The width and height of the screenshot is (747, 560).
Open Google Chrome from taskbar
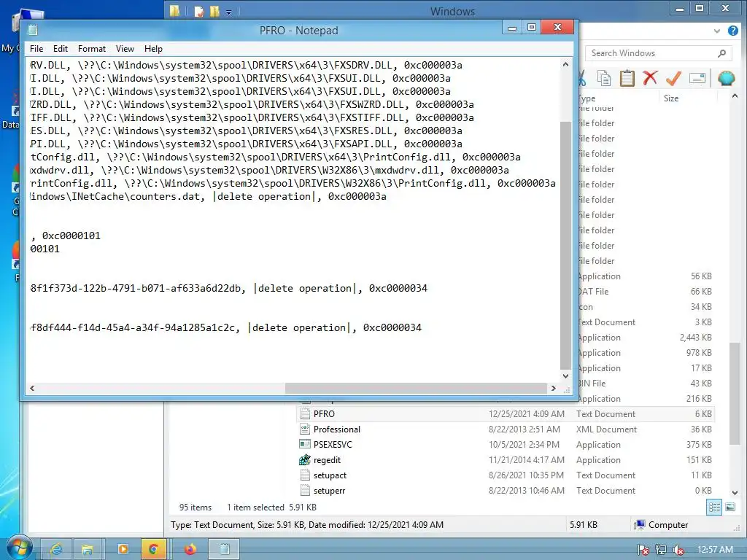153,550
